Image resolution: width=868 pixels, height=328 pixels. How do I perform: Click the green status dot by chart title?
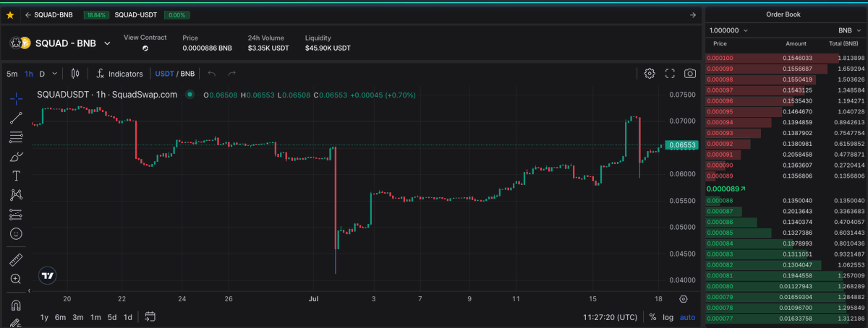coord(190,94)
